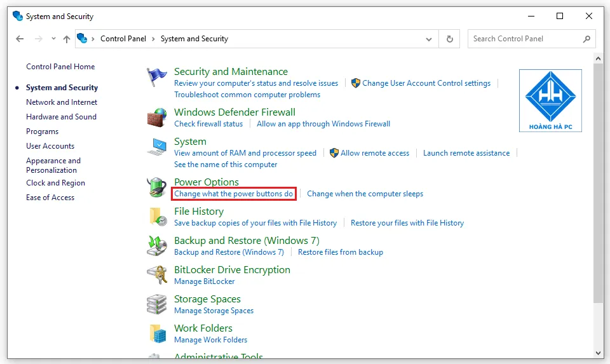This screenshot has height=364, width=610.
Task: Open the File History folder icon
Action: point(156,217)
